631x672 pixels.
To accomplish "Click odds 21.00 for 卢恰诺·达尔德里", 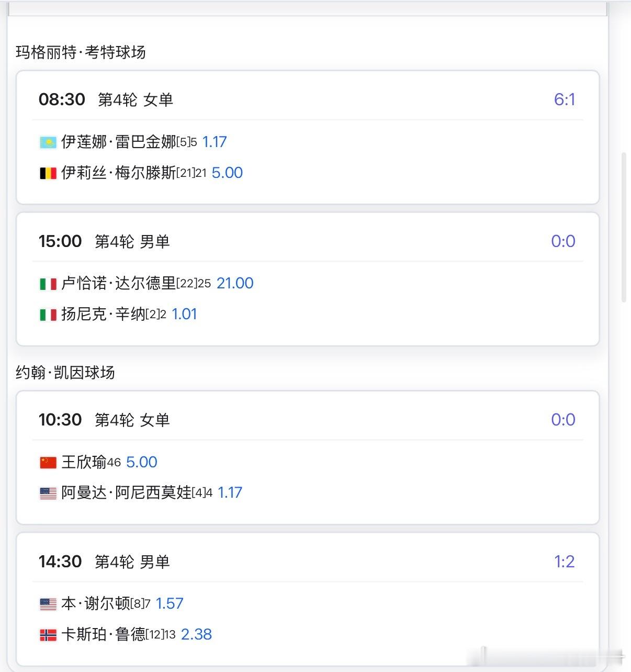I will pos(235,283).
